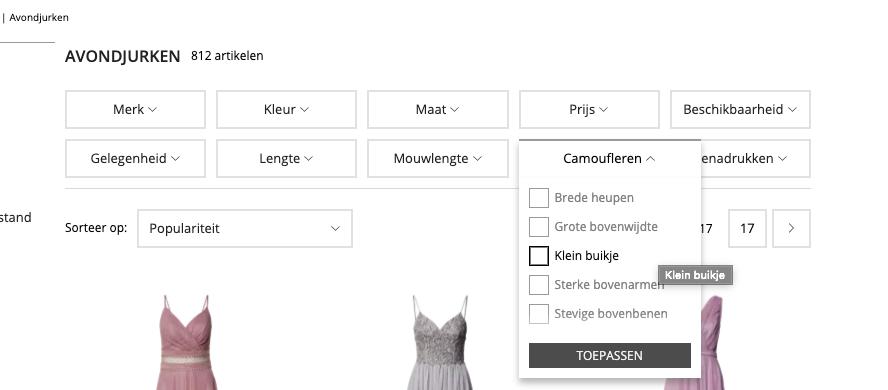Tick the Grote bovenwijdte checkbox
The image size is (888, 390).
coord(539,227)
